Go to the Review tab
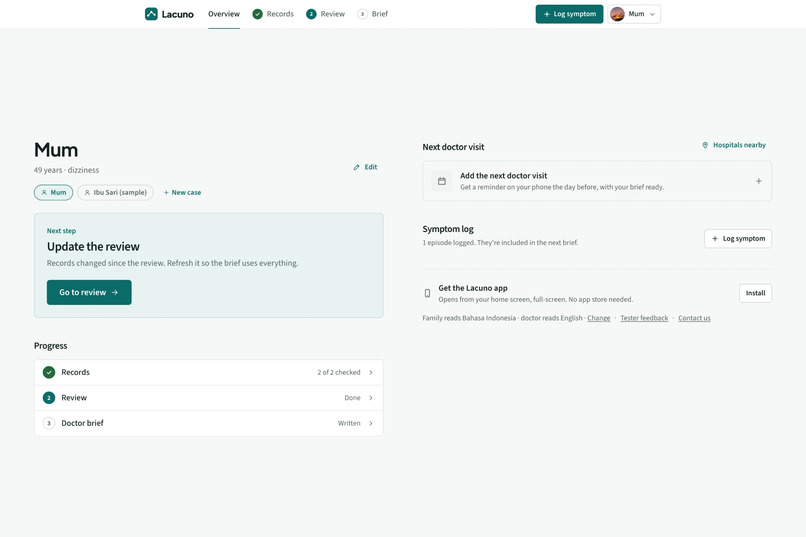806x537 pixels. coord(325,14)
